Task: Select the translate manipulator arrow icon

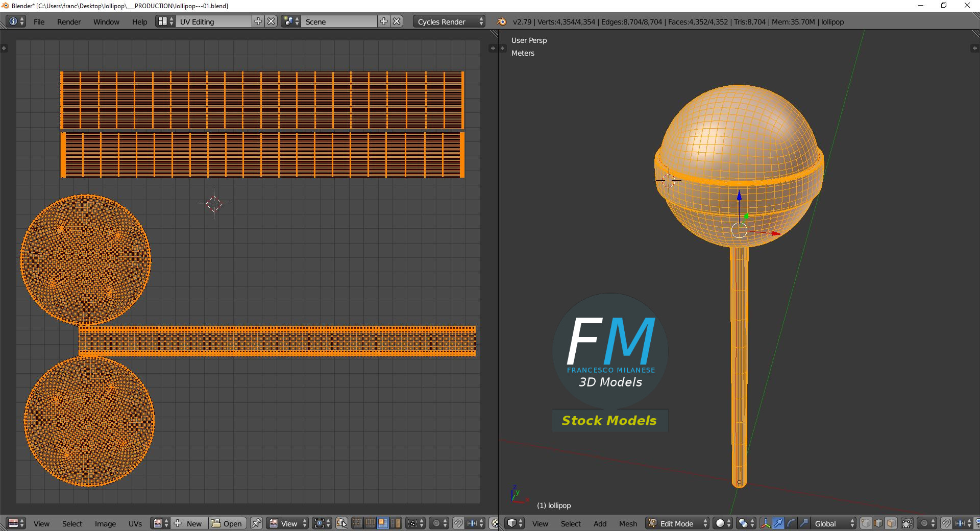Action: pos(778,523)
